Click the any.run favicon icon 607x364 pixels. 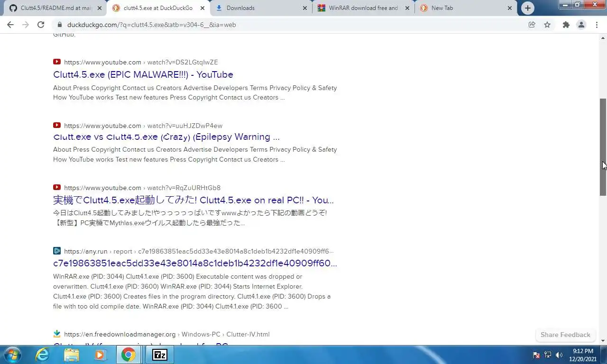coord(57,251)
